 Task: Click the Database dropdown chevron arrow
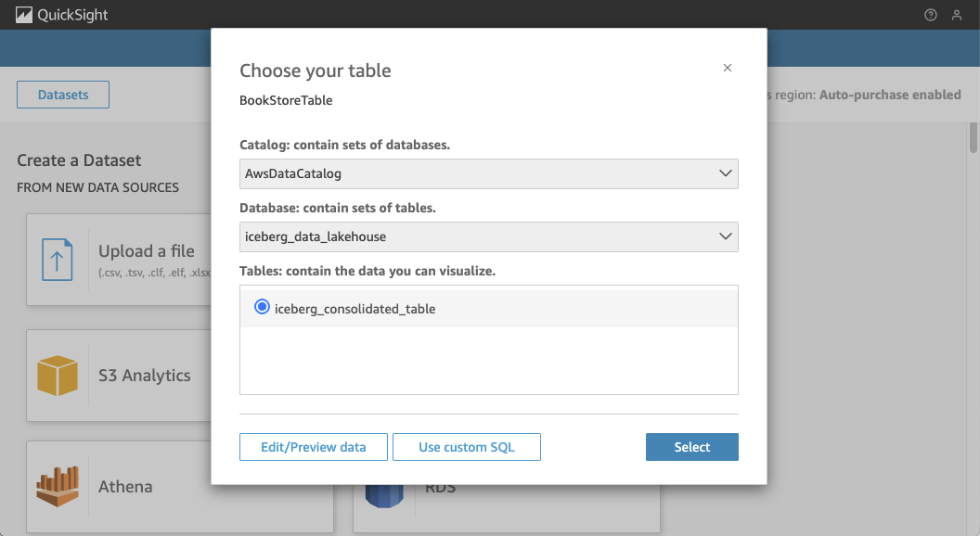tap(725, 236)
